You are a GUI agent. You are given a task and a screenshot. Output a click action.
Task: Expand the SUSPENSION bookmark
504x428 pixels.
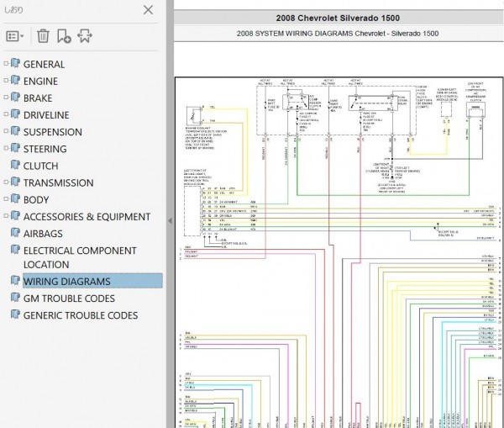tap(6, 131)
